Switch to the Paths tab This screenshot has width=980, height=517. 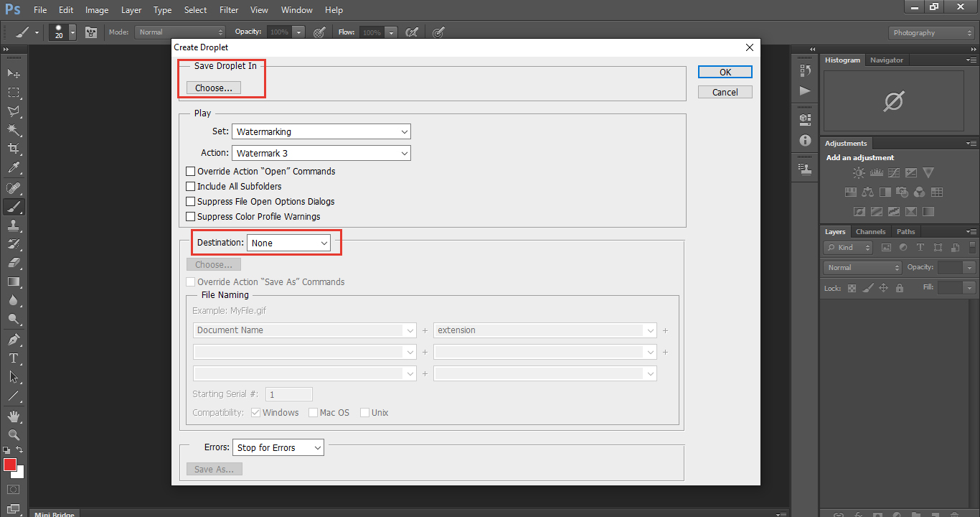coord(906,232)
